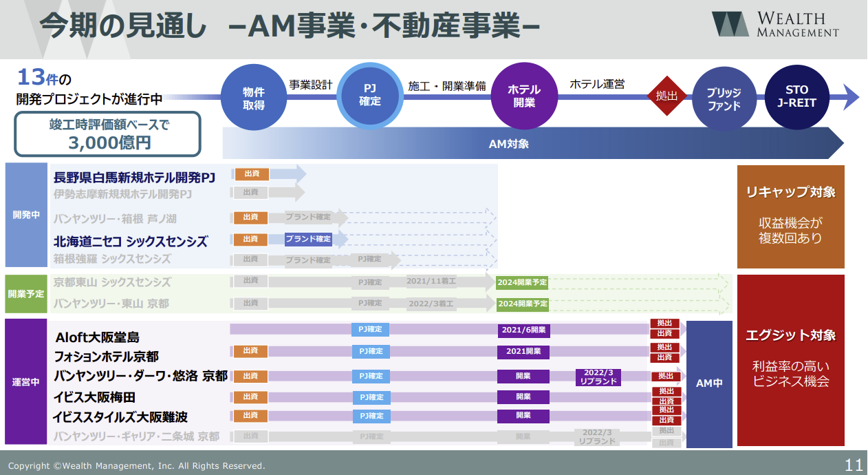Click 収益機会が複数回あり text
Image resolution: width=868 pixels, height=475 pixels.
pos(791,231)
